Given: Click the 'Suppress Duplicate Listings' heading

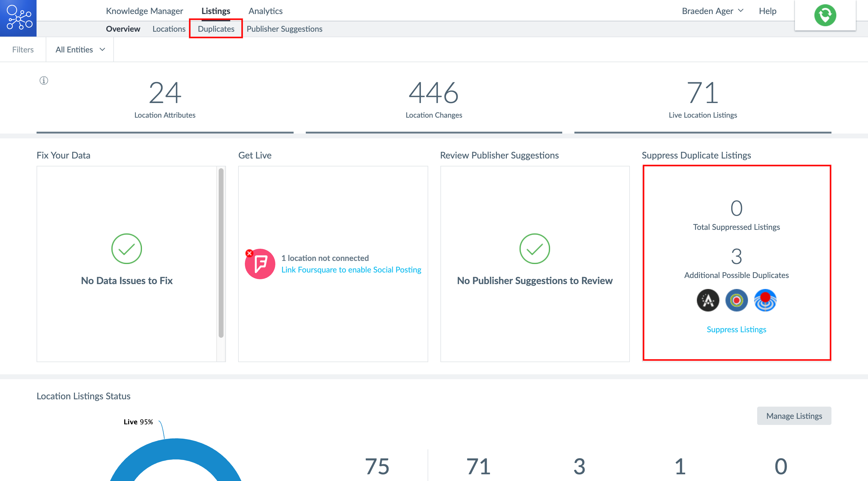Looking at the screenshot, I should pos(696,155).
